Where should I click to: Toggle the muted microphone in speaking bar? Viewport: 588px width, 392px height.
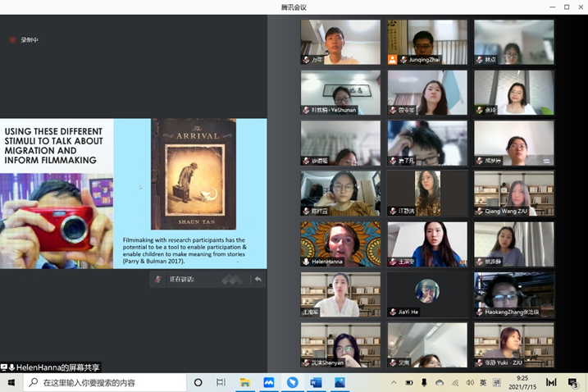click(x=157, y=280)
